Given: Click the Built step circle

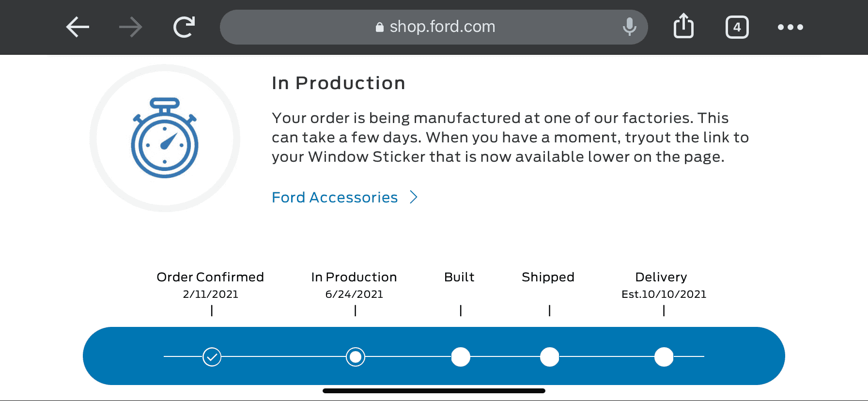Looking at the screenshot, I should [461, 357].
